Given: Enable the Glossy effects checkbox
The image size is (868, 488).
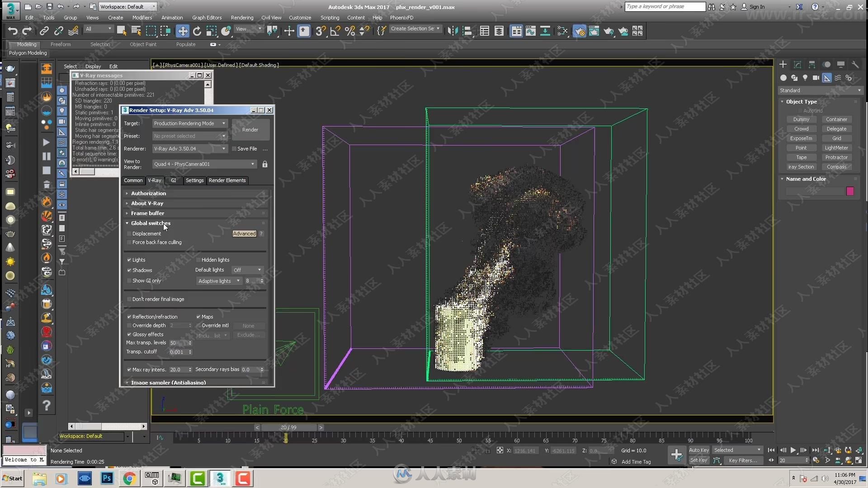Looking at the screenshot, I should pos(130,333).
